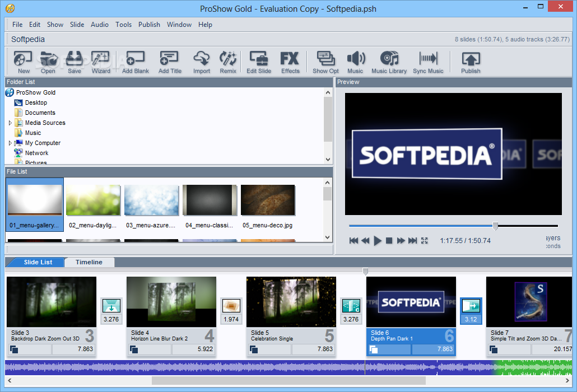Launch the Wizard tool
This screenshot has height=392, width=577.
click(101, 63)
